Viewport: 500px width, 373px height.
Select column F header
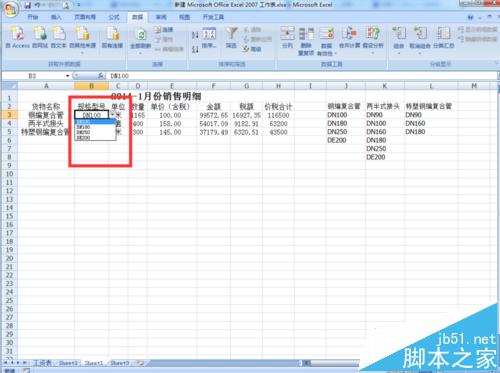pyautogui.click(x=213, y=86)
